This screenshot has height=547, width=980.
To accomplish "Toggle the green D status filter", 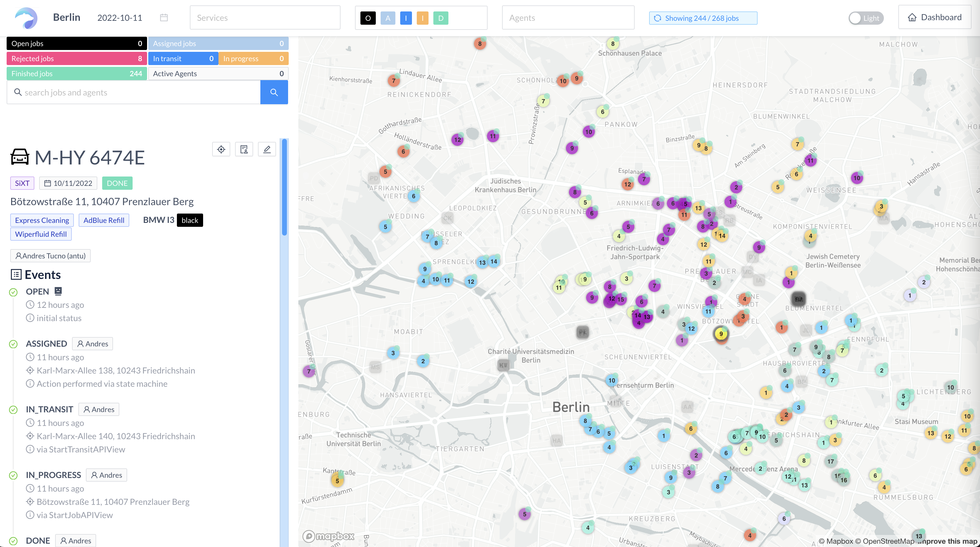I will point(441,18).
